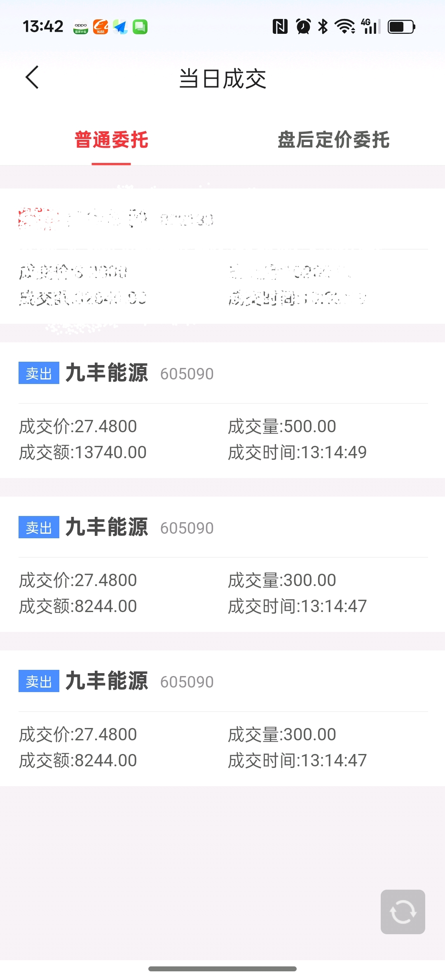Tap the green message notification icon

click(140, 27)
